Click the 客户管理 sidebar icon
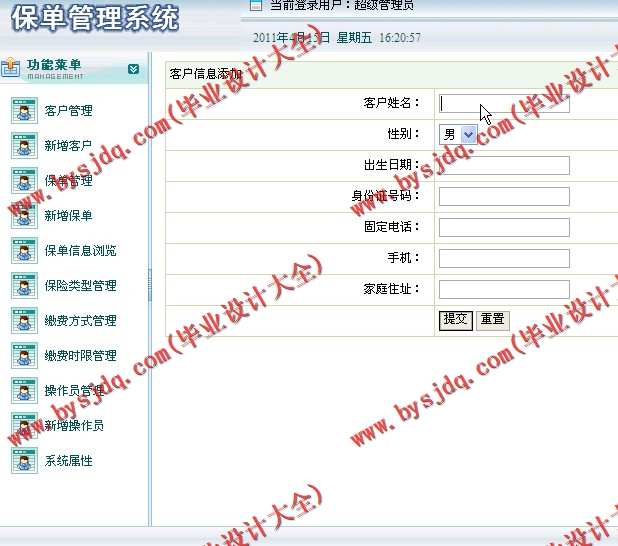The image size is (618, 546). [x=24, y=110]
